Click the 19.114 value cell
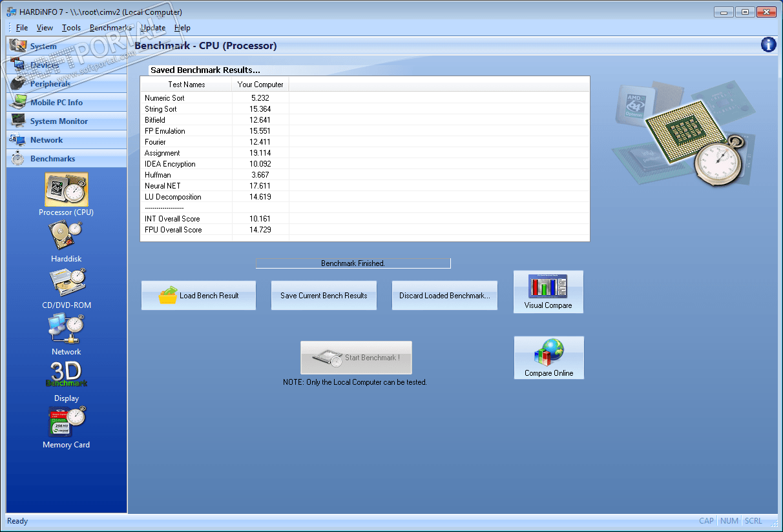This screenshot has height=532, width=783. coord(260,153)
